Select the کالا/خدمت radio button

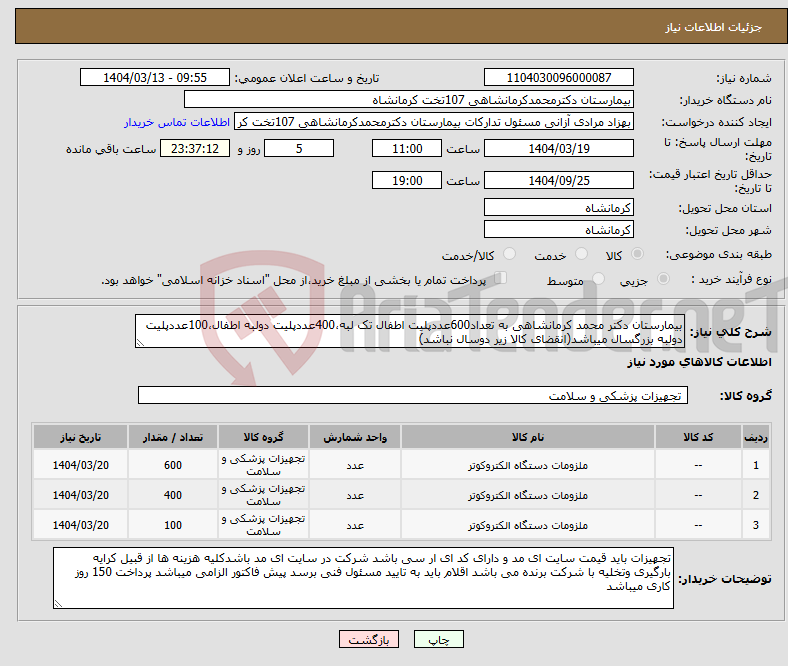click(x=509, y=254)
